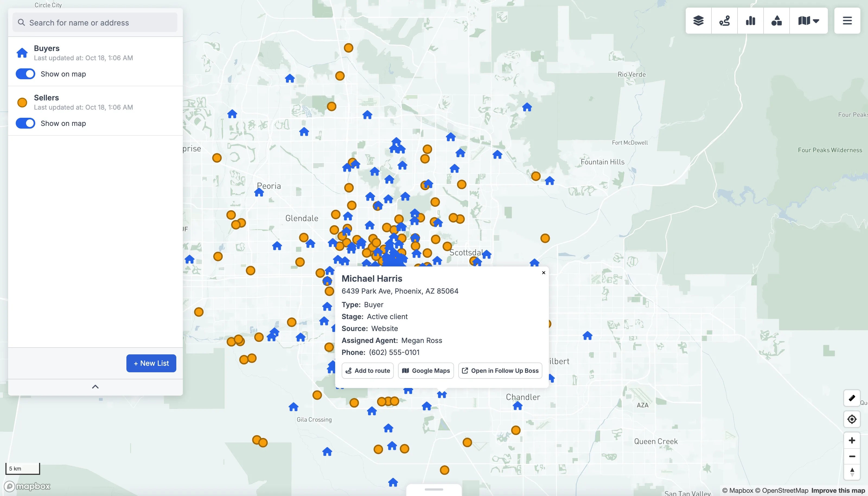Click the seller marker near Fountain Hills
This screenshot has height=496, width=868.
click(x=536, y=176)
